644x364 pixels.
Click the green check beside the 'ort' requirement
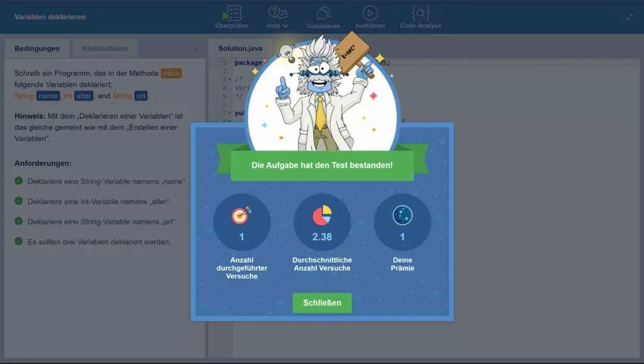click(x=19, y=221)
